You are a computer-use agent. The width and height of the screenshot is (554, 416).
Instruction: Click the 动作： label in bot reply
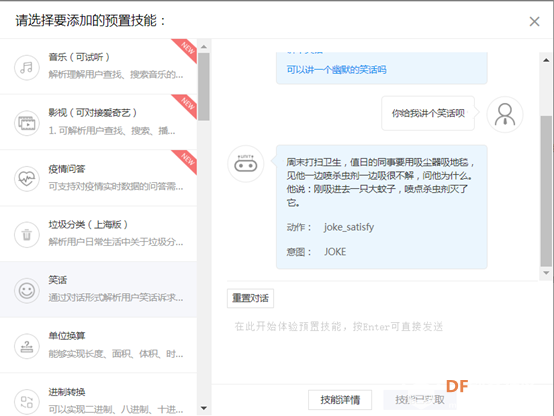299,227
